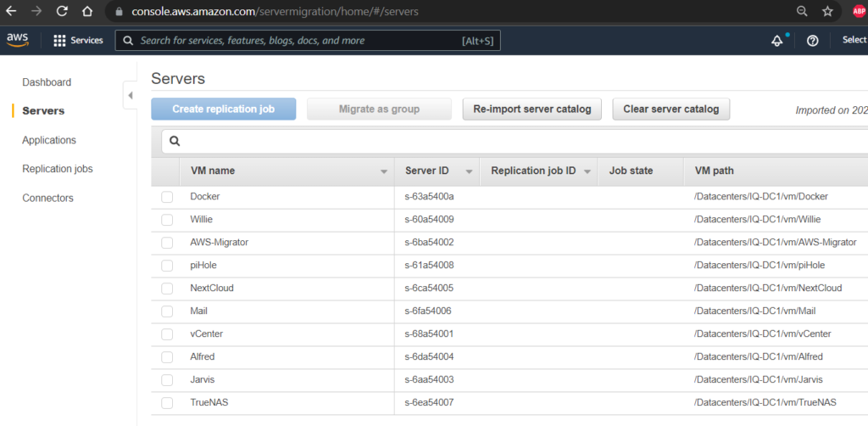Click the browser address bar URL

[x=275, y=11]
